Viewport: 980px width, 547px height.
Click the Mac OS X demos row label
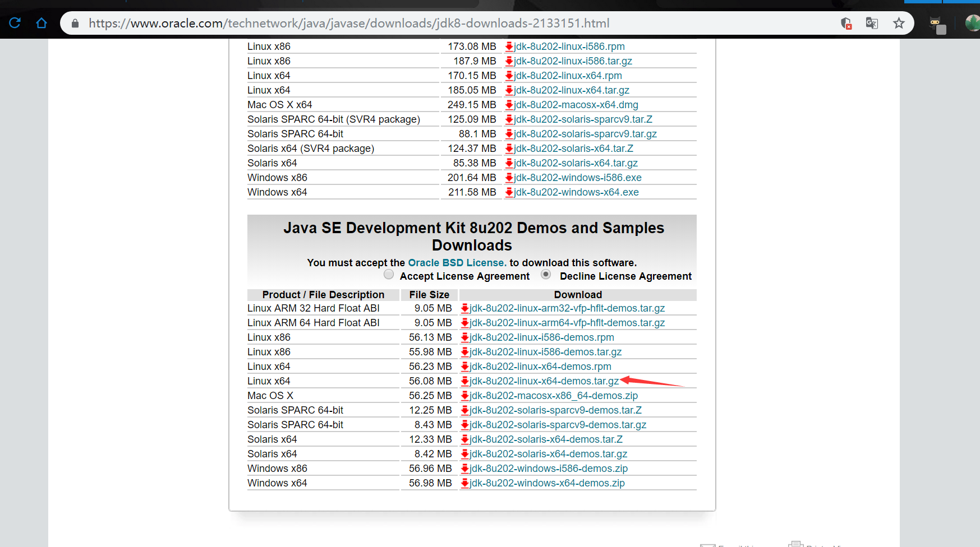[x=270, y=396]
